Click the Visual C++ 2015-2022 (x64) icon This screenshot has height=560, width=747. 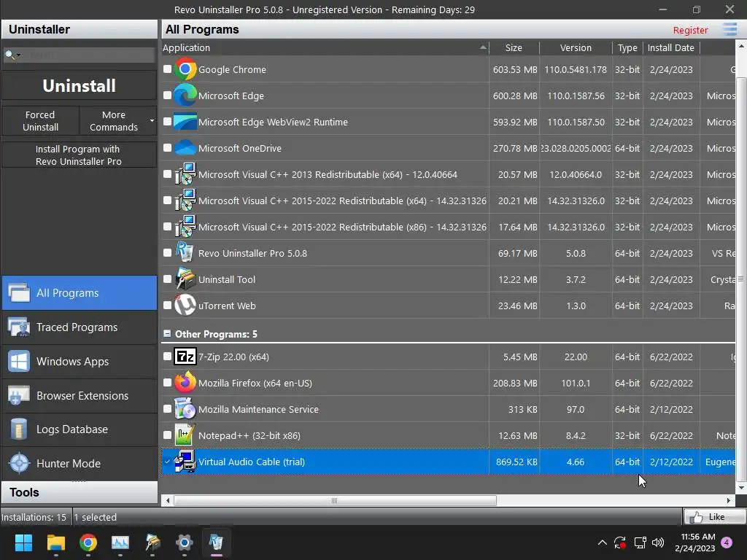[x=185, y=201]
